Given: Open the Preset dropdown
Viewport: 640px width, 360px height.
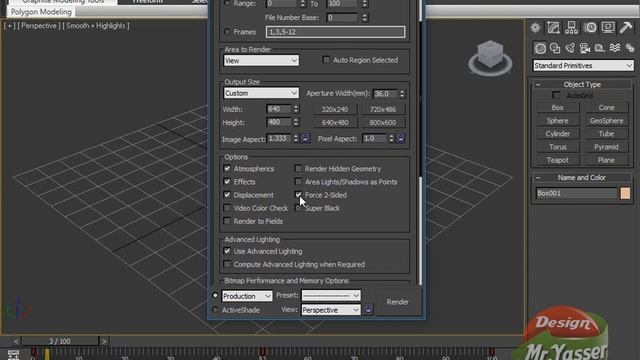Looking at the screenshot, I should 331,295.
